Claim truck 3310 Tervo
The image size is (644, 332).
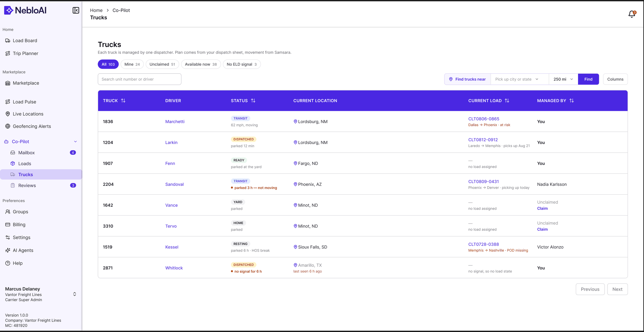coord(542,229)
